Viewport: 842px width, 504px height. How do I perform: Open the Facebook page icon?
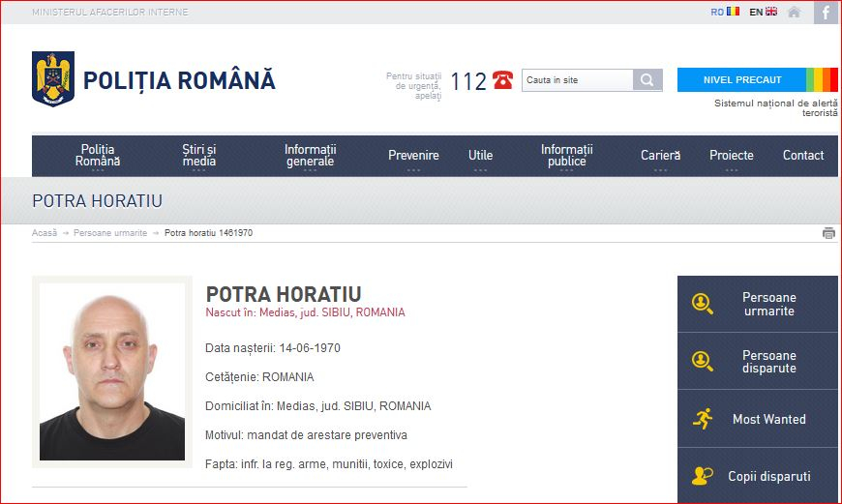tap(826, 13)
